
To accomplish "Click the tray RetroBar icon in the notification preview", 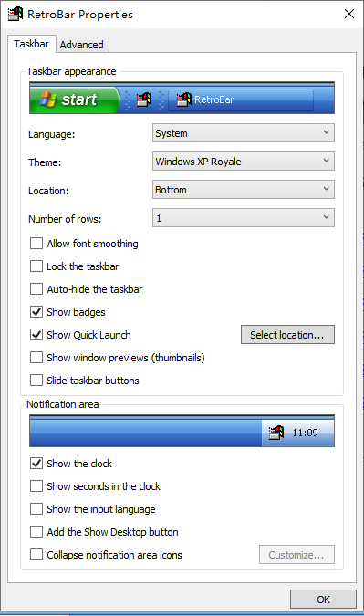I will tap(276, 433).
